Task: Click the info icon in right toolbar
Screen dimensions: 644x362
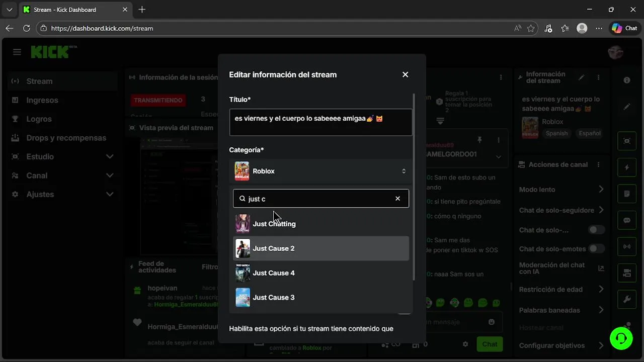Action: pyautogui.click(x=627, y=80)
